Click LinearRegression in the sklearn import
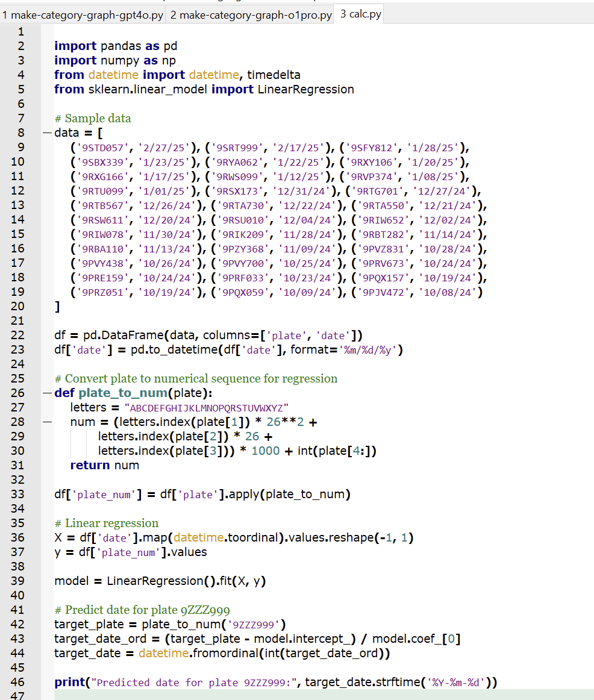Image resolution: width=594 pixels, height=700 pixels. coord(305,89)
